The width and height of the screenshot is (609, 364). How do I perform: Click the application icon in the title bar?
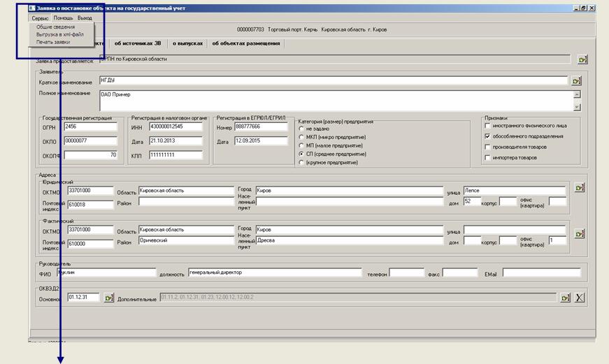click(x=32, y=8)
